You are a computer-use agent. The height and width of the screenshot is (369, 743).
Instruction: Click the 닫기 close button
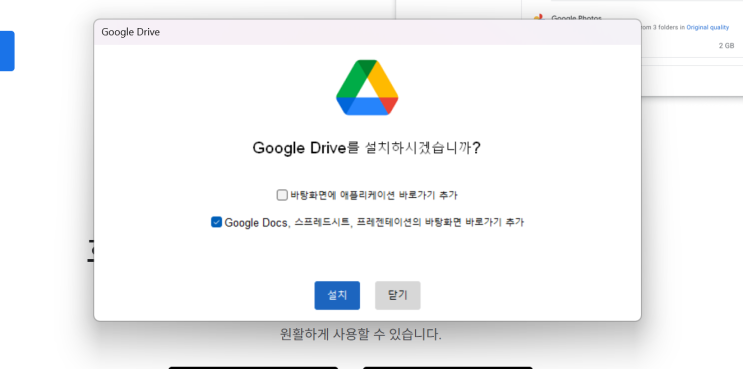(x=398, y=296)
